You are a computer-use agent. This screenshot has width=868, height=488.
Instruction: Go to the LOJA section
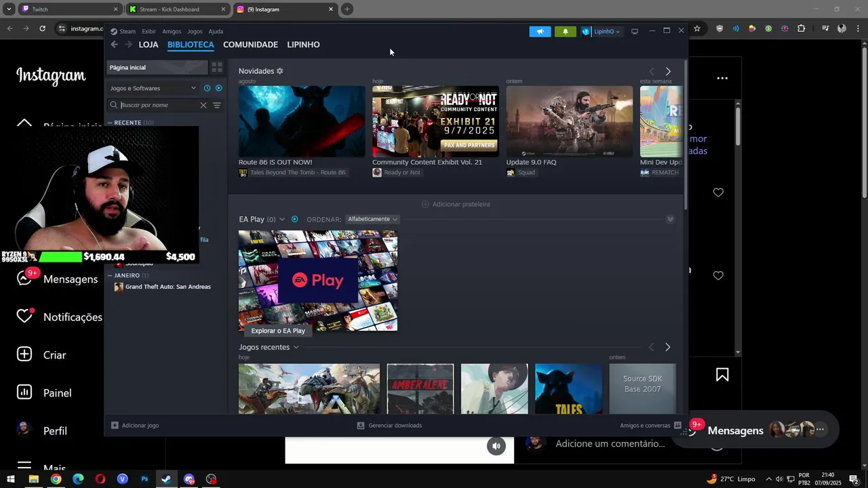149,45
